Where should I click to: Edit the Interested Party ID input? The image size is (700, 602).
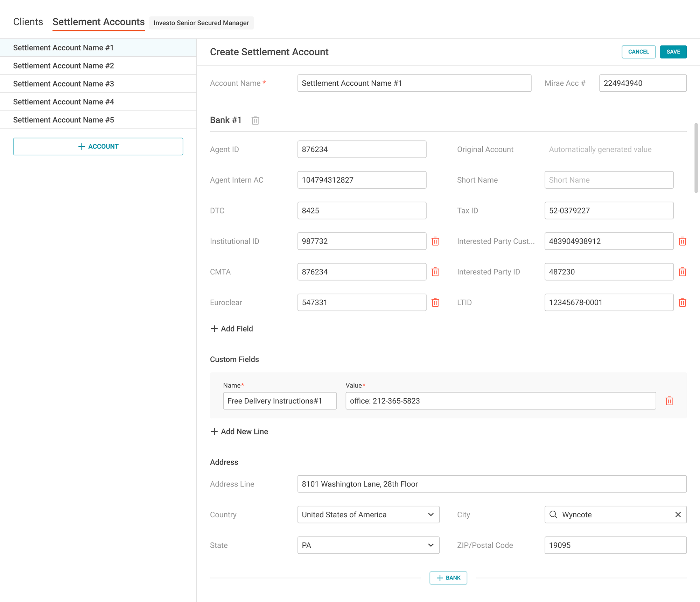tap(609, 272)
